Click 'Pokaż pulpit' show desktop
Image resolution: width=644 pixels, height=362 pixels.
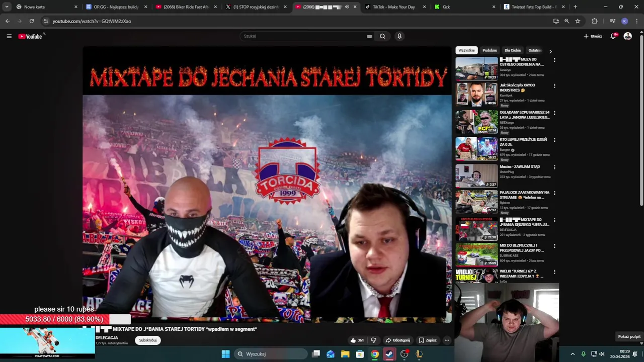(x=629, y=336)
